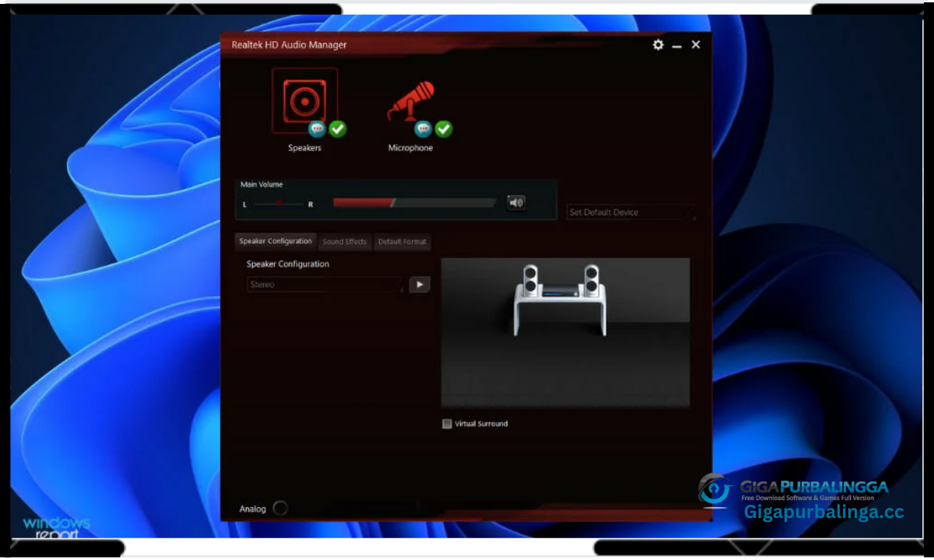
Task: Close the Realtek HD Audio Manager window
Action: (696, 45)
